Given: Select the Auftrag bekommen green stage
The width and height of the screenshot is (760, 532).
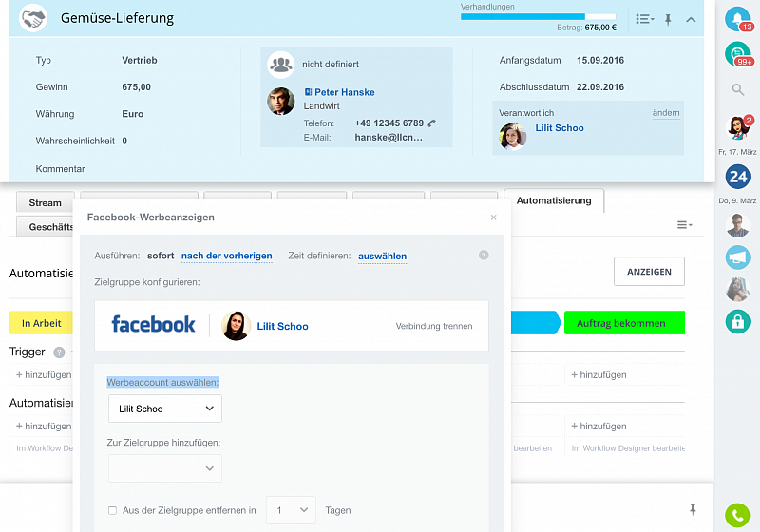Looking at the screenshot, I should click(x=624, y=323).
